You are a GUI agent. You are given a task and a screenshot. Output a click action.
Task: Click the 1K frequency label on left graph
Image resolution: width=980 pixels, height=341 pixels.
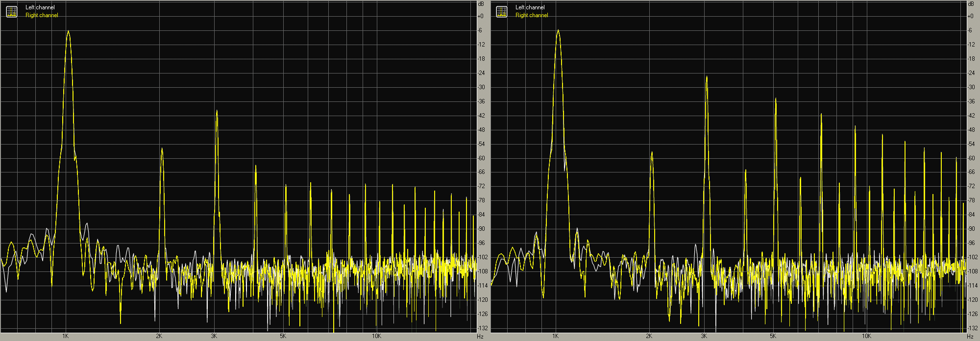click(65, 336)
